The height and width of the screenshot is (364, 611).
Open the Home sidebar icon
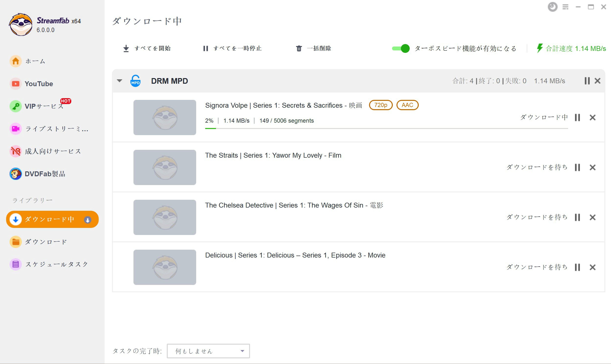click(16, 61)
